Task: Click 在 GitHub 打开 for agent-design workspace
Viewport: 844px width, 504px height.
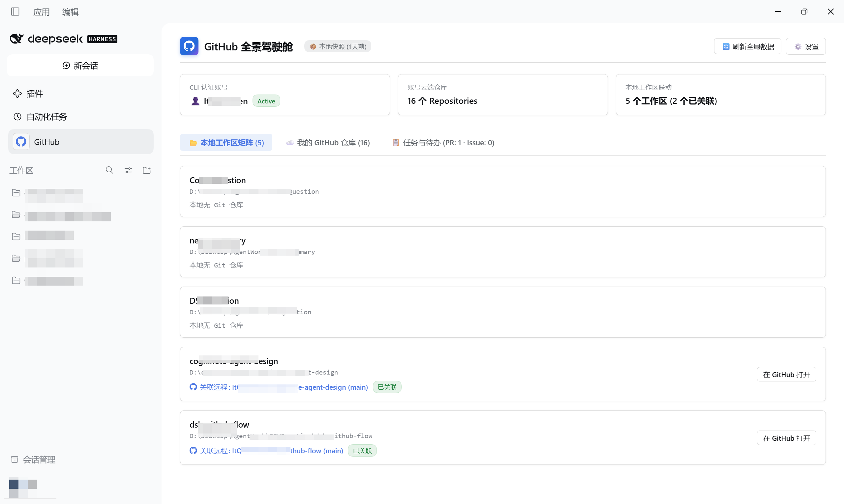Action: [x=787, y=375]
